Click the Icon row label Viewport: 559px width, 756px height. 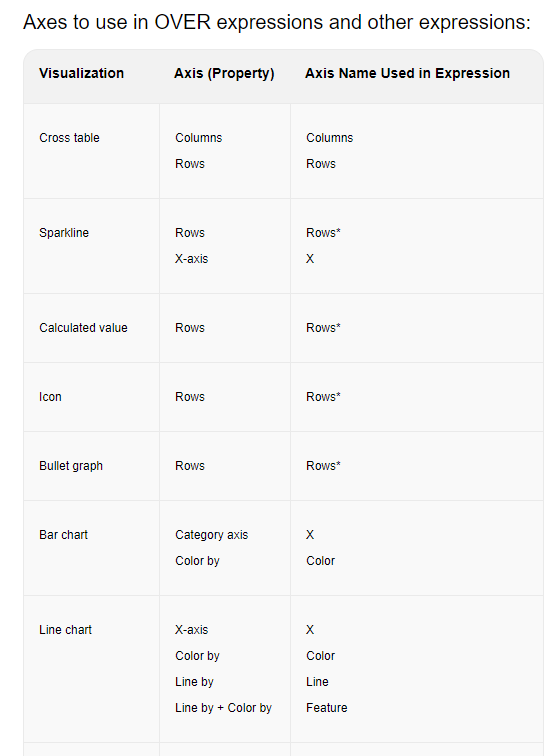[x=50, y=397]
